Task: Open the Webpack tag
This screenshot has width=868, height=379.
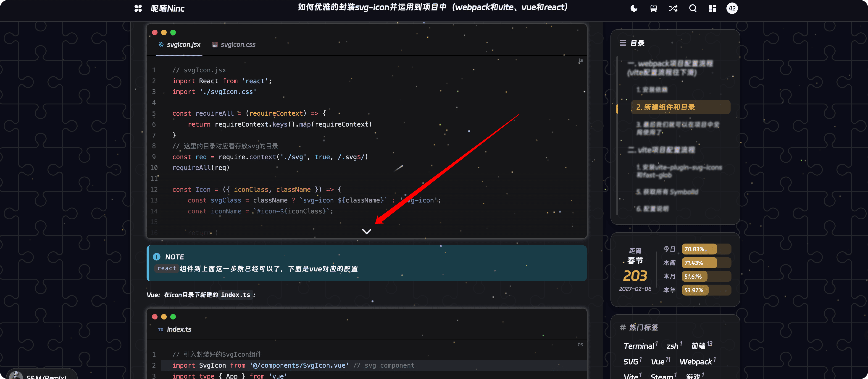Action: pos(697,361)
